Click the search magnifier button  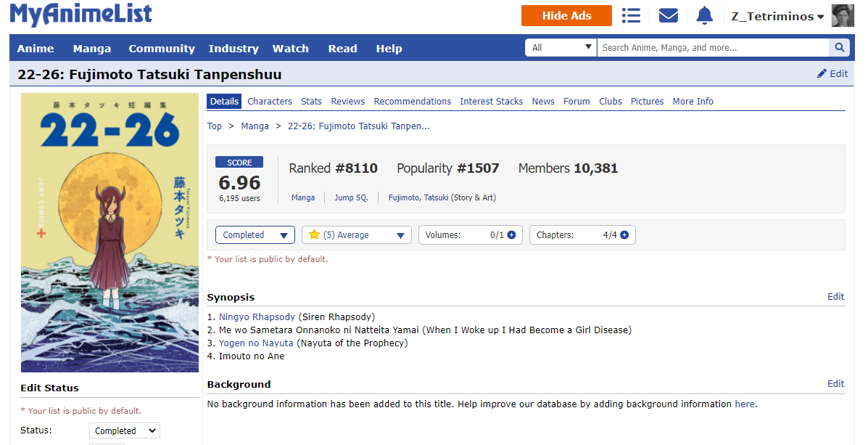pos(839,48)
